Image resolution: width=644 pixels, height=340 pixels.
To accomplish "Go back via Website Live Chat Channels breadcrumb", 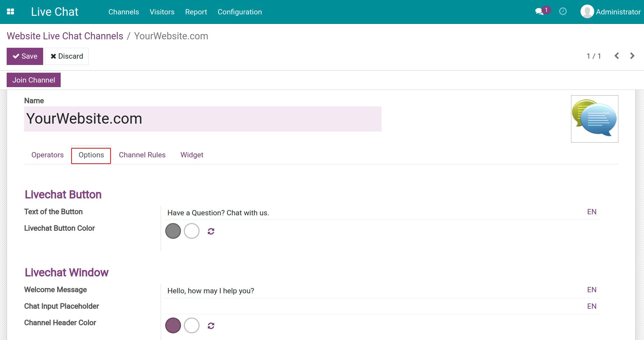I will pos(65,36).
